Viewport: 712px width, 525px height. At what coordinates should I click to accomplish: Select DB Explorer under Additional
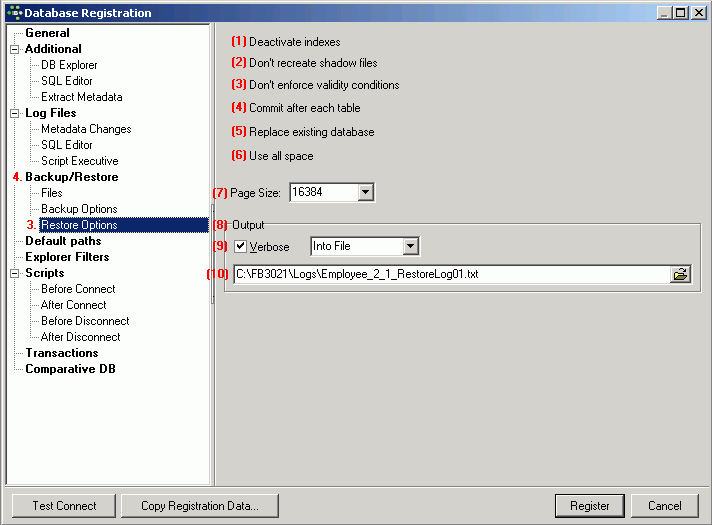click(69, 65)
